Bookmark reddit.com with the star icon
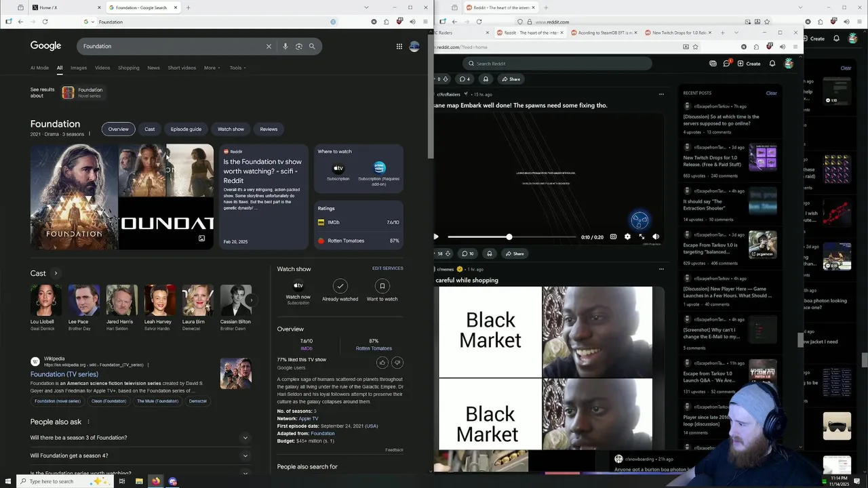The image size is (868, 488). tap(696, 47)
